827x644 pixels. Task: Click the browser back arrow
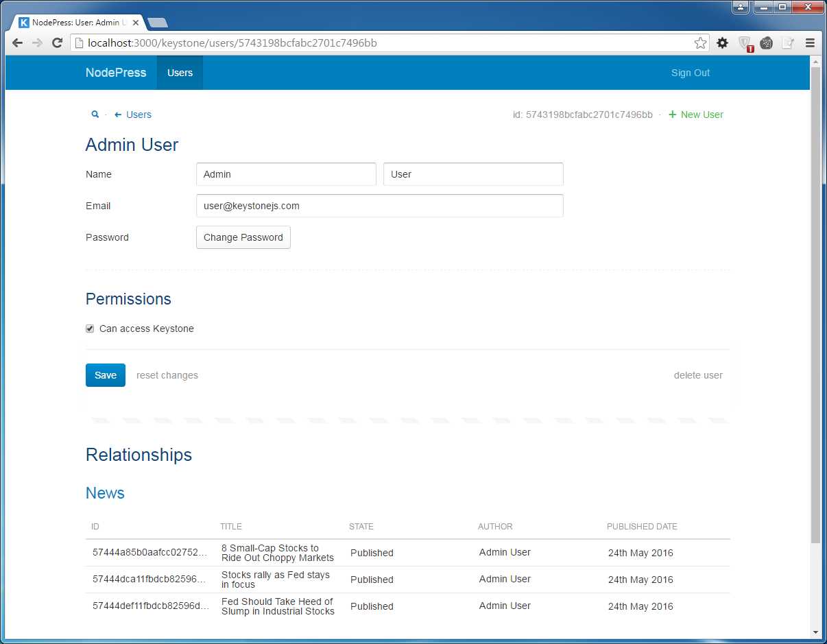click(x=18, y=43)
